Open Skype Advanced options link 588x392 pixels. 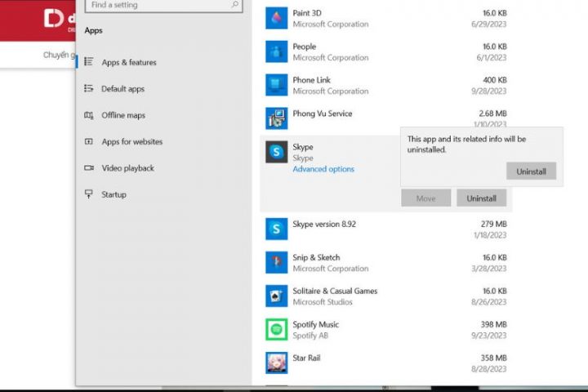coord(323,169)
